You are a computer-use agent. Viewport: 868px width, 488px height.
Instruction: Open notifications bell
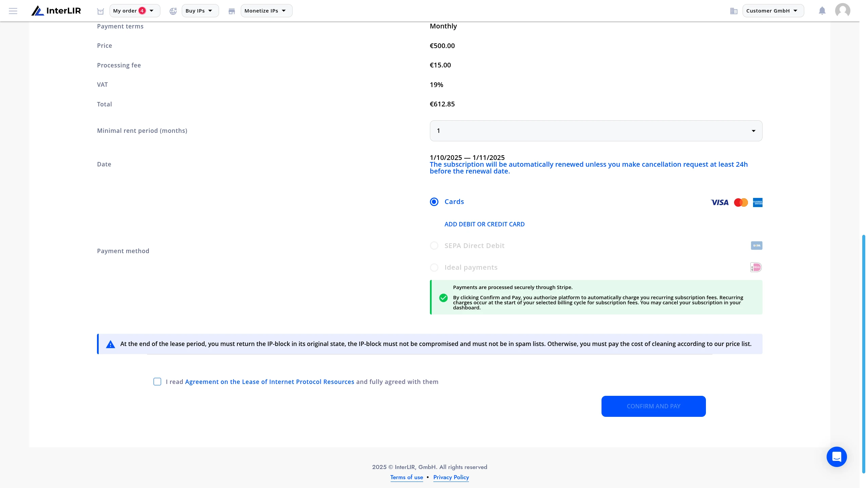[x=822, y=11]
